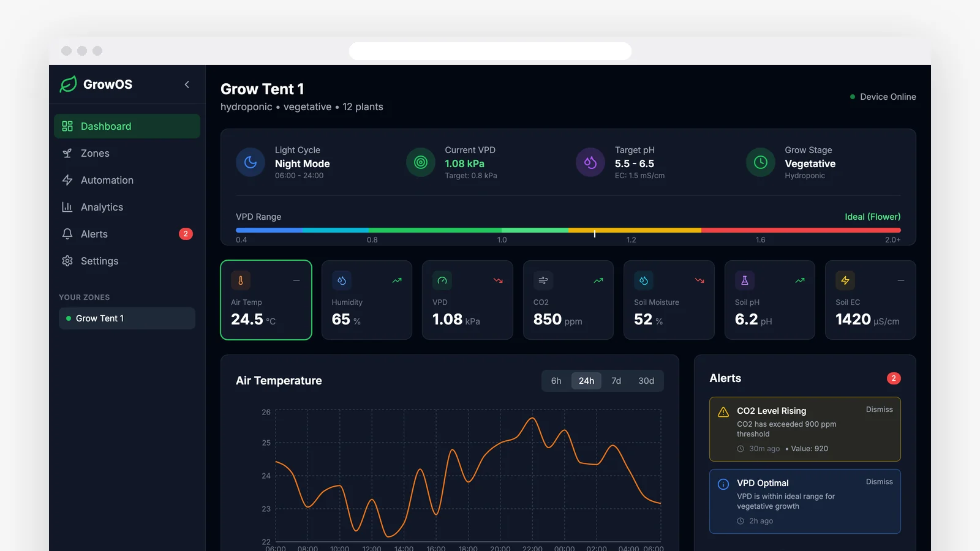This screenshot has height=551, width=980.
Task: Click the Device Online status indicator
Action: pyautogui.click(x=883, y=97)
